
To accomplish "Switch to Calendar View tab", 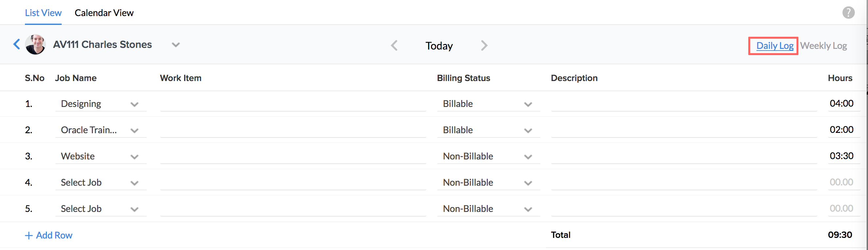I will [104, 13].
